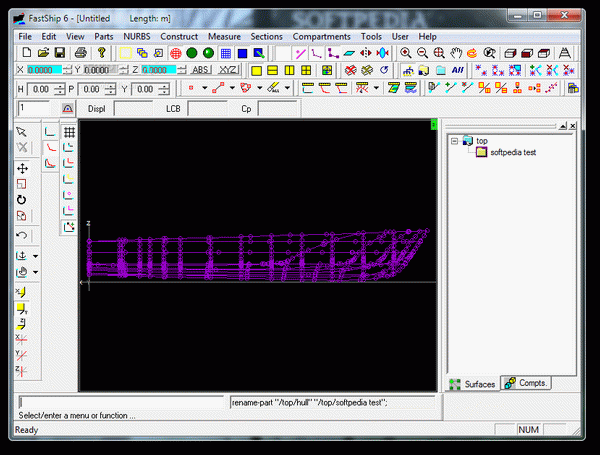Click the grid icon above the viewport

click(69, 132)
